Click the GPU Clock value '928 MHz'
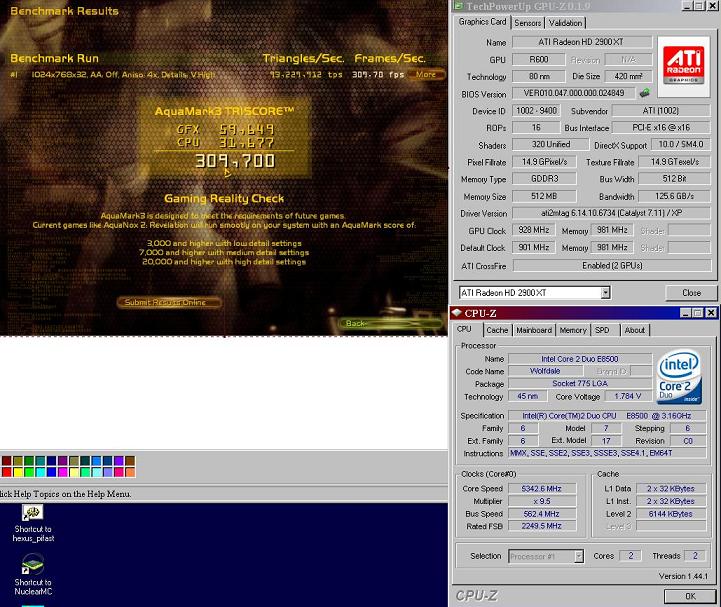The image size is (721, 607). 534,230
